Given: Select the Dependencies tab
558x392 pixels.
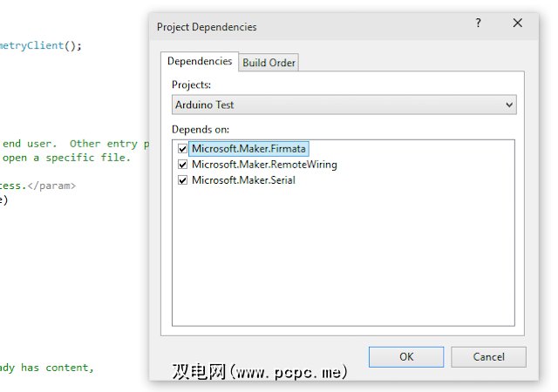Looking at the screenshot, I should tap(200, 62).
